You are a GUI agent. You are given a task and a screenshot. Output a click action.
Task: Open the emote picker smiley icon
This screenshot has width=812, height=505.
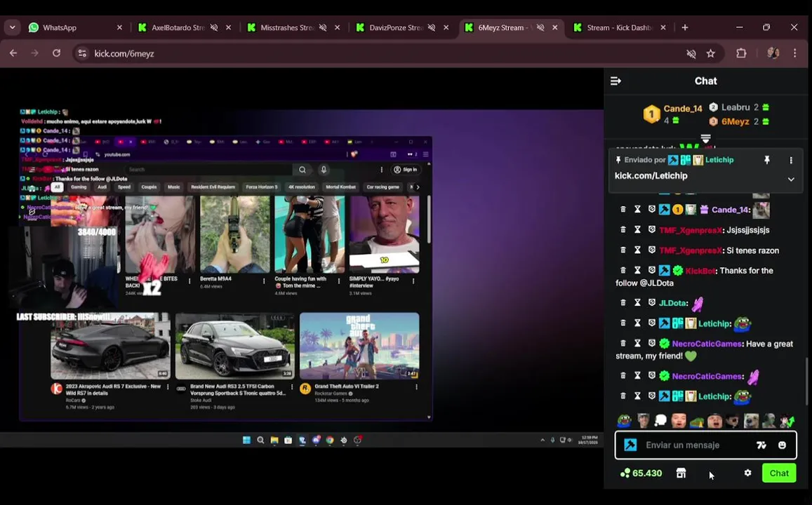pos(782,445)
